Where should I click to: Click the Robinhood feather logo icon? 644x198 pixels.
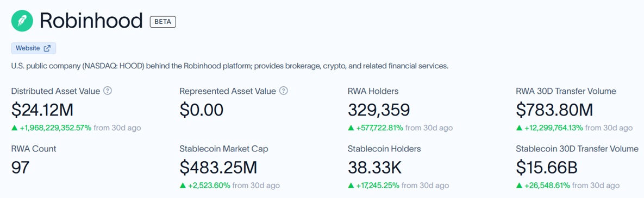pyautogui.click(x=22, y=21)
